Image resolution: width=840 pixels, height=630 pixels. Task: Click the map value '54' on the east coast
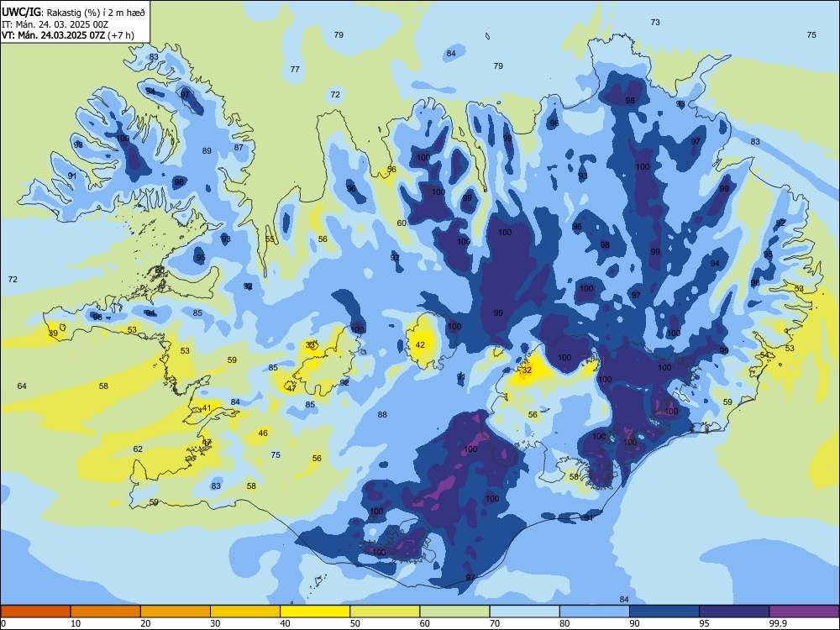click(x=764, y=355)
